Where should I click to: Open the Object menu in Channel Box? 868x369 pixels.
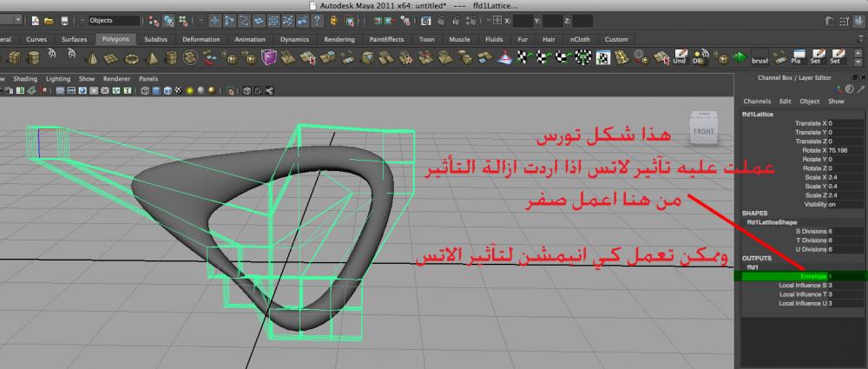pyautogui.click(x=810, y=102)
